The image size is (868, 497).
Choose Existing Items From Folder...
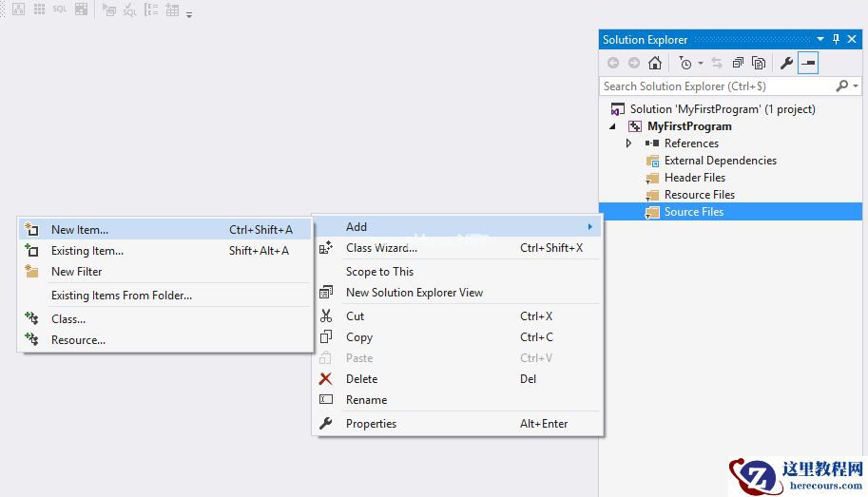tap(165, 296)
